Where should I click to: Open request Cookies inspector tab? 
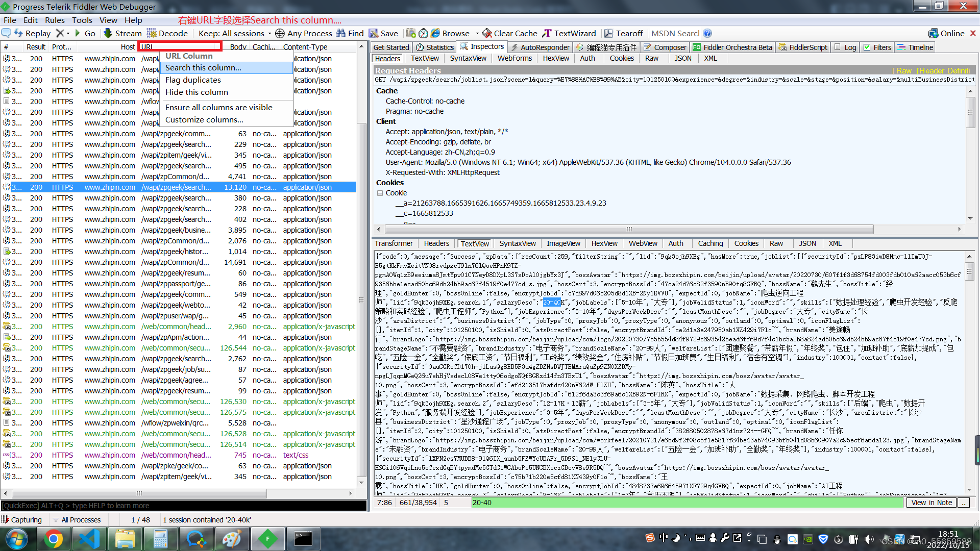pyautogui.click(x=622, y=58)
